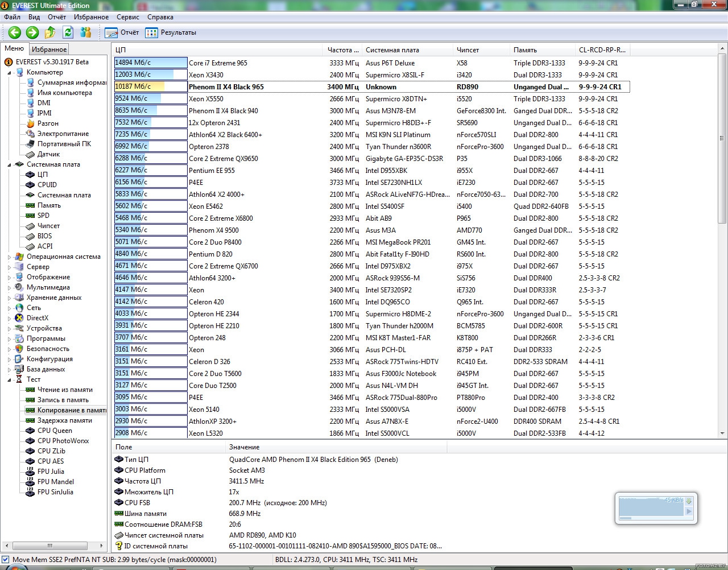Open the Отчёт menu in menu bar

[x=57, y=17]
